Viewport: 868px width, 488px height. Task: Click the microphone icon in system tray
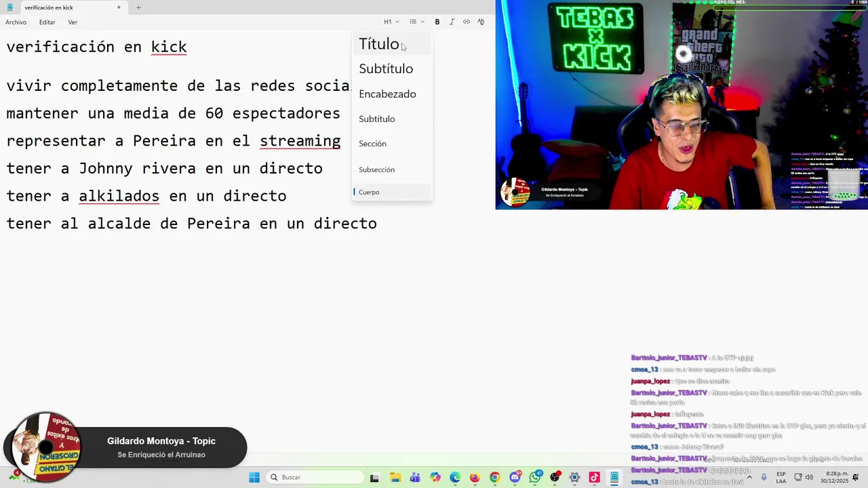tap(764, 477)
